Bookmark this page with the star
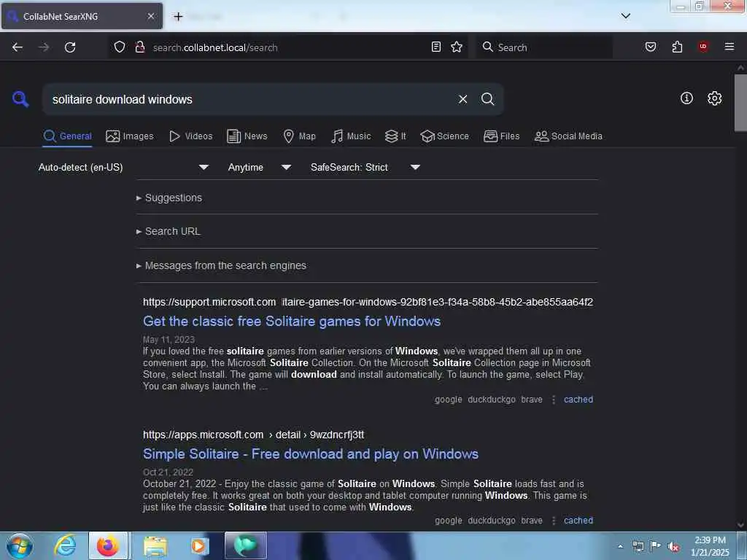Viewport: 747px width, 560px height. click(457, 47)
